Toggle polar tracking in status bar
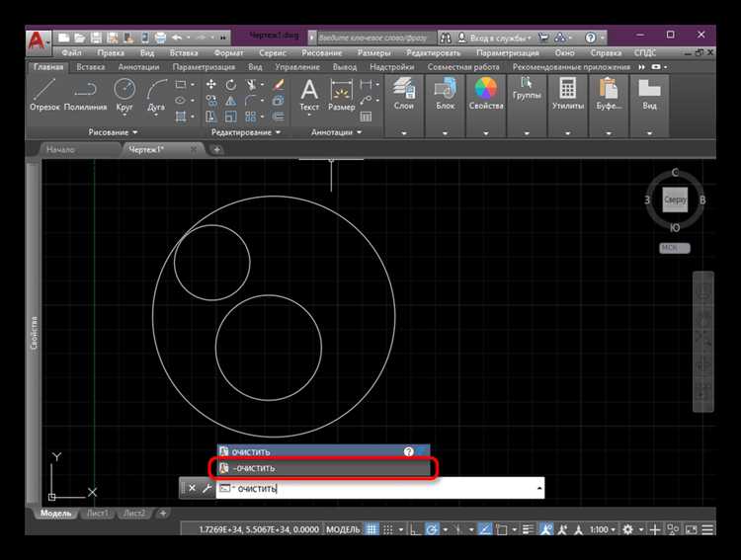 (x=432, y=529)
